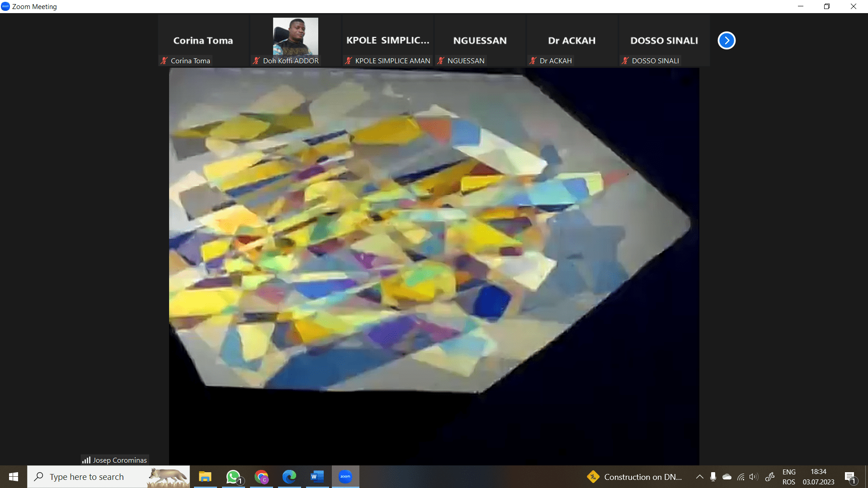This screenshot has height=488, width=868.
Task: Click muted mic icon for Dr ACKAH
Action: (x=533, y=61)
